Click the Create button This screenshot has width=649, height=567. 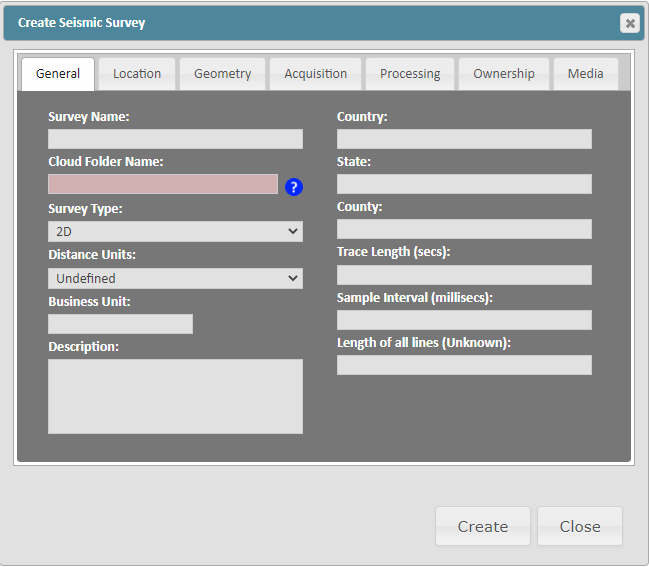(x=483, y=526)
